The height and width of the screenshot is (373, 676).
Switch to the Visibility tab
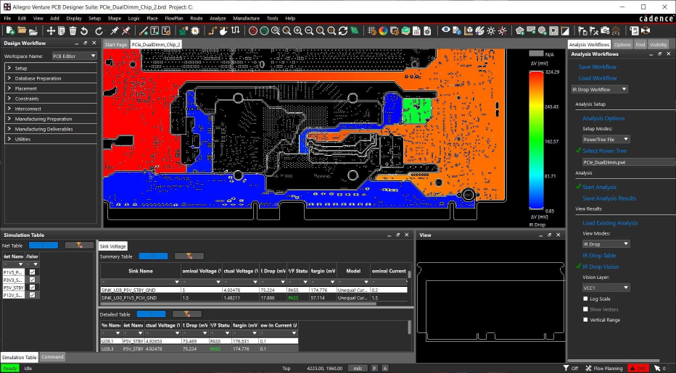click(x=658, y=44)
